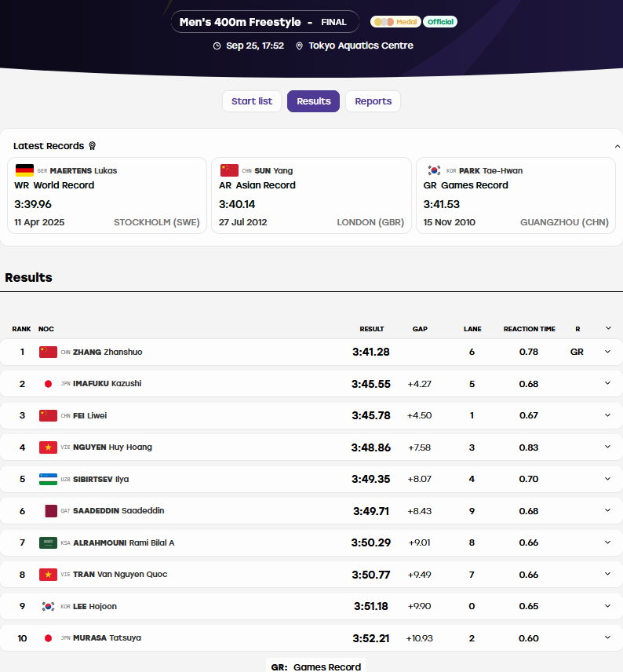This screenshot has height=672, width=623.
Task: Open the Games Record card of PARK Tae-Hwan
Action: 516,195
